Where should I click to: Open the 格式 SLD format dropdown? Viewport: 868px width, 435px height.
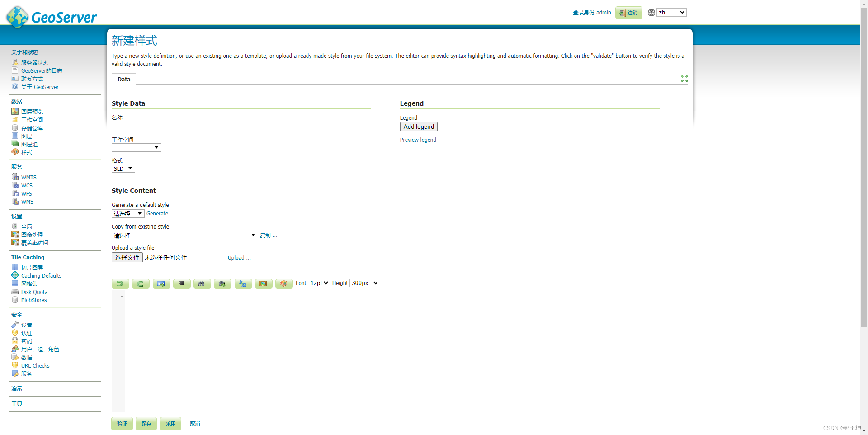point(123,168)
